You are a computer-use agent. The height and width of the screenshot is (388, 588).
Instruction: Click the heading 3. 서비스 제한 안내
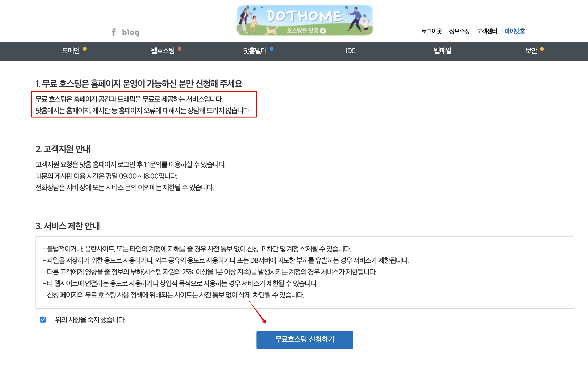67,226
